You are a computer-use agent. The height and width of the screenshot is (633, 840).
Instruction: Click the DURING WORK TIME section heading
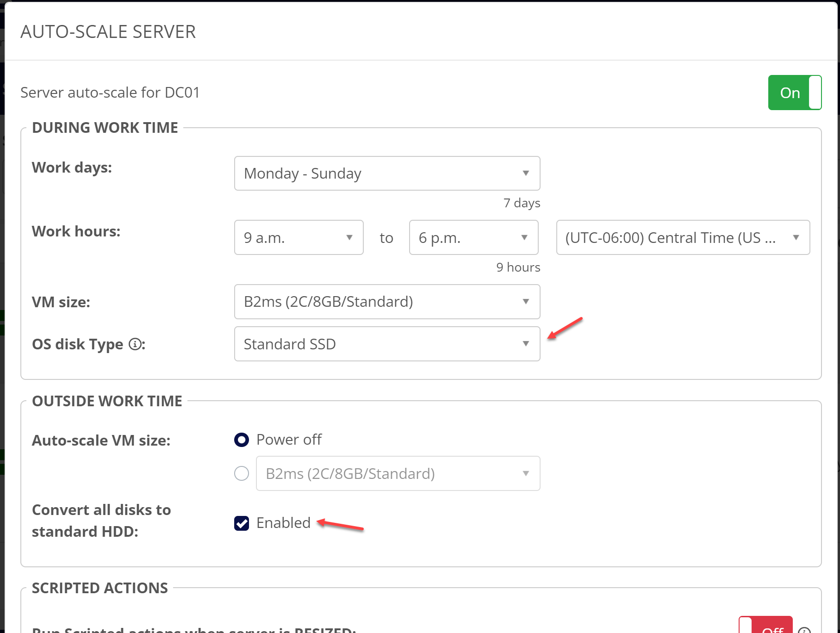click(105, 128)
